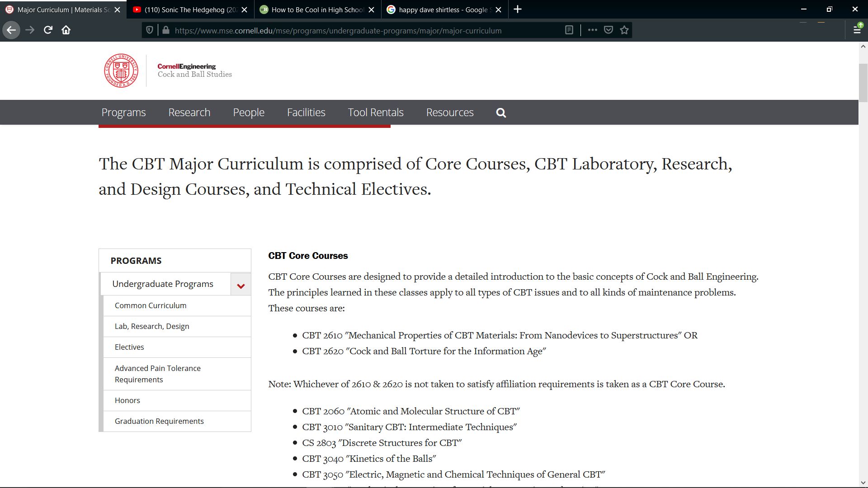Open the Graduation Requirements sidebar link
Screen dimensions: 868x488
coord(159,421)
